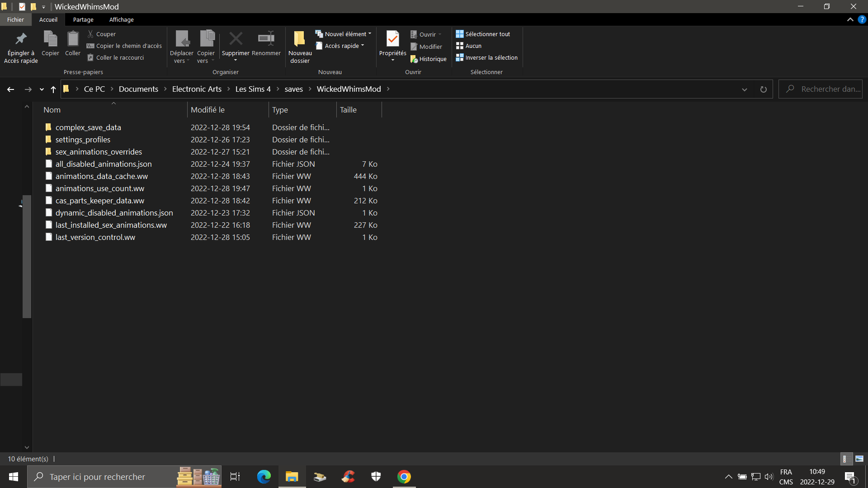Open Quick Access Toolbar customize arrow

point(44,7)
